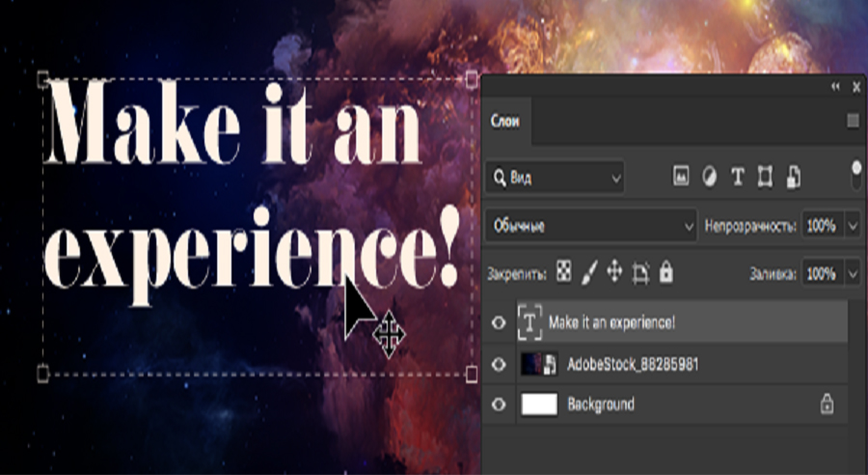The width and height of the screenshot is (868, 475).
Task: Prevent artboard auto-nesting lock icon
Action: [640, 273]
